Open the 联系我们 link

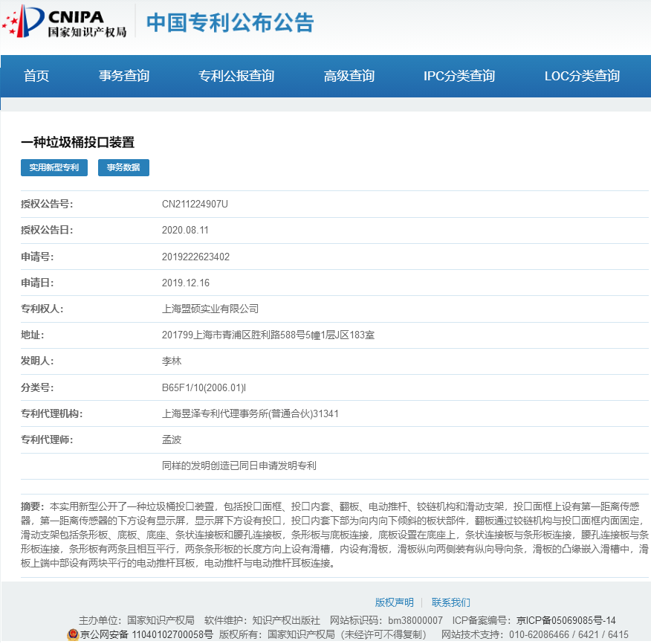(451, 602)
